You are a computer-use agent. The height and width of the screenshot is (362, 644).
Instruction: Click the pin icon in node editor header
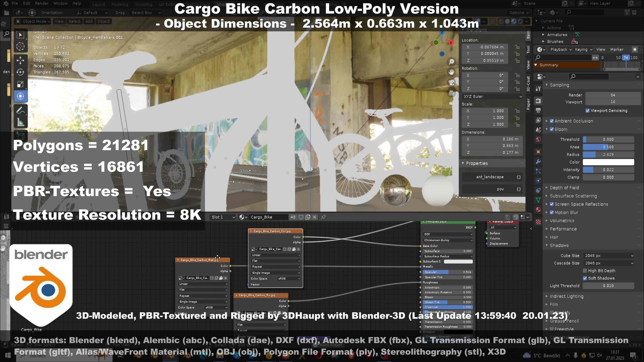[x=323, y=217]
